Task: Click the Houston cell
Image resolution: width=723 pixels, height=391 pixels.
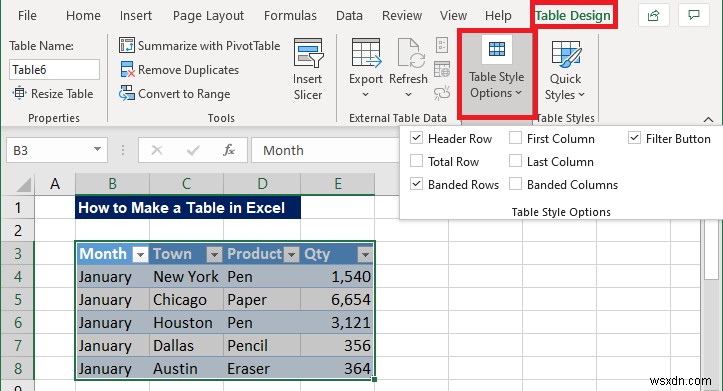Action: [x=186, y=323]
